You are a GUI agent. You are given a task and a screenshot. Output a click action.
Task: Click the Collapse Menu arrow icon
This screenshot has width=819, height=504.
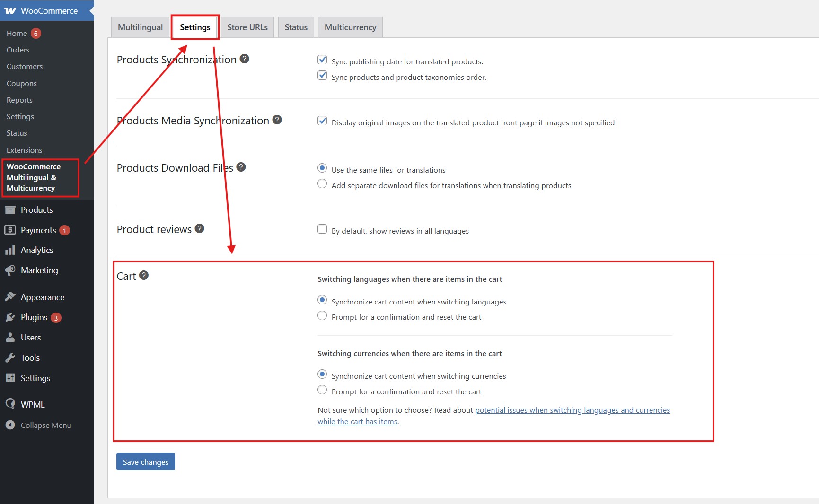pyautogui.click(x=10, y=425)
